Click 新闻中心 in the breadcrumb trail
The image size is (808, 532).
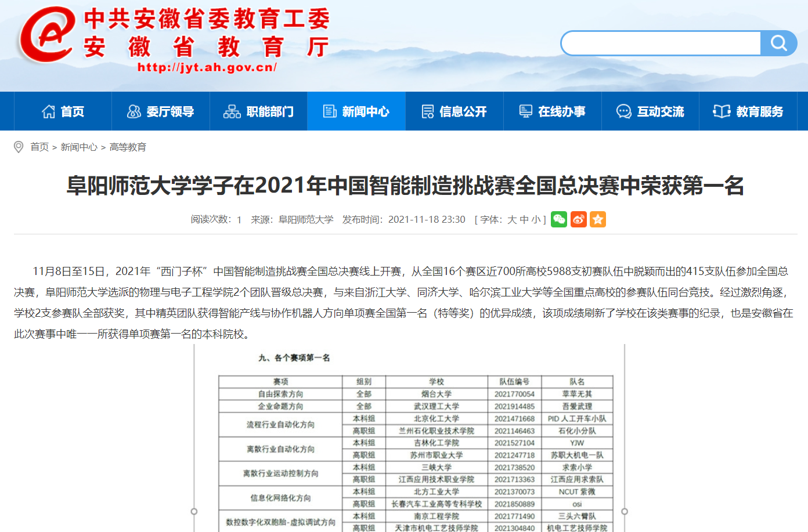click(79, 147)
